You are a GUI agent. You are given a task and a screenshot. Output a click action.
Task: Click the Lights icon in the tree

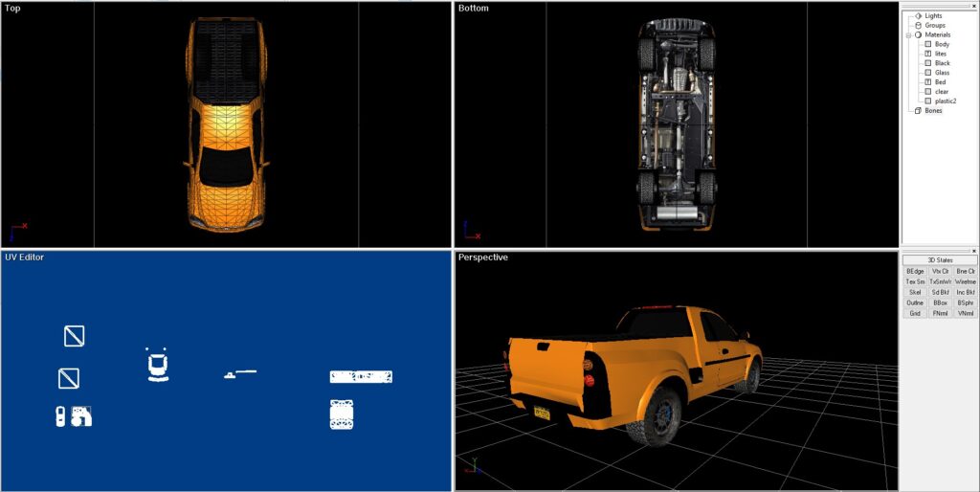tap(918, 15)
